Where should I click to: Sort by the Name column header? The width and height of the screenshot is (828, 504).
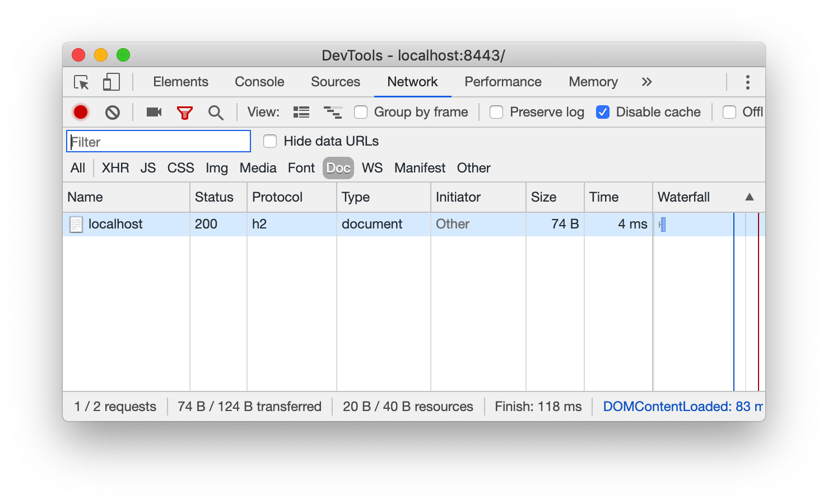pyautogui.click(x=127, y=197)
